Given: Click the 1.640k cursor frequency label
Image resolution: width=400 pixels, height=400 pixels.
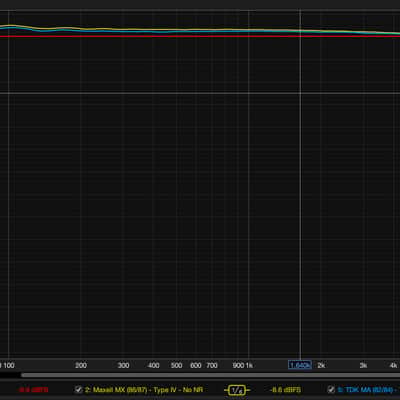Looking at the screenshot, I should tap(300, 365).
